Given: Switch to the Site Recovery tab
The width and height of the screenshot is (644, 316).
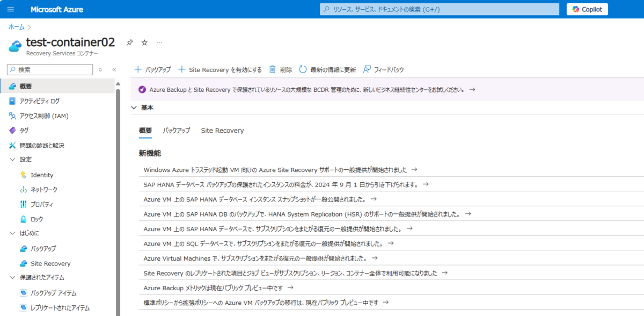Looking at the screenshot, I should [x=222, y=131].
